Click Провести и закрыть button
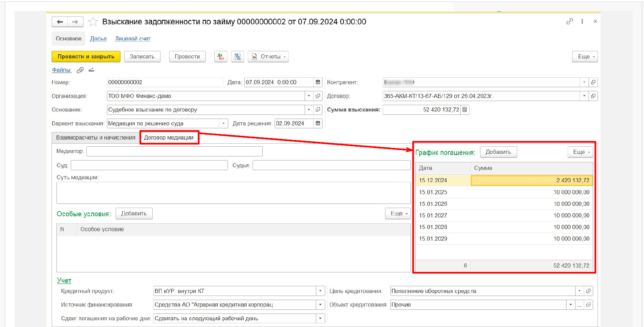 86,56
